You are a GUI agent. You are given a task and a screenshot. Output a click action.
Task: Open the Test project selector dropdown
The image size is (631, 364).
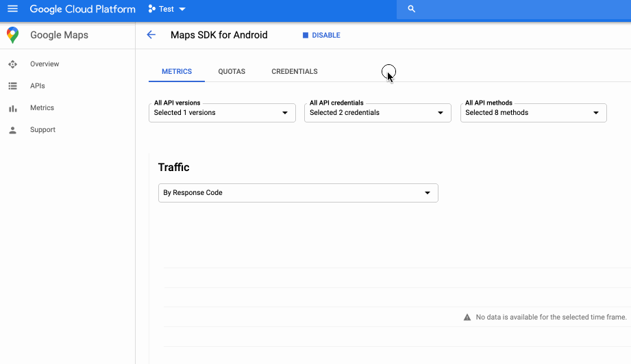click(x=166, y=9)
